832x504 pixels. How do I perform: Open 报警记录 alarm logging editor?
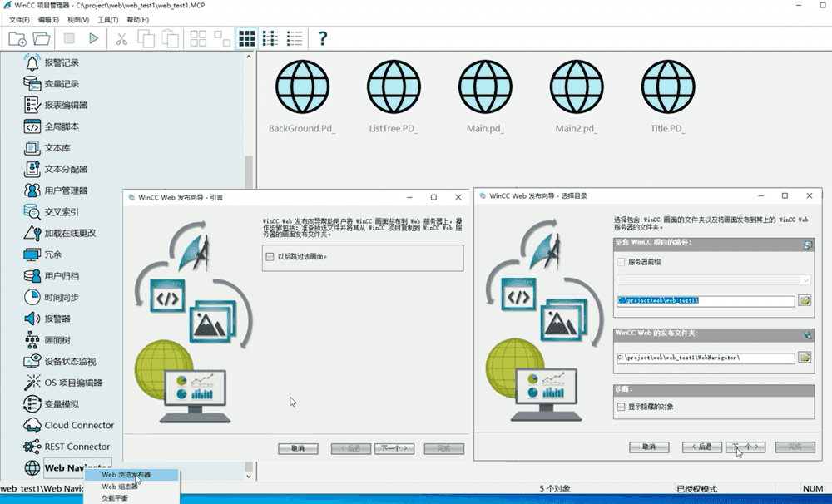coord(62,62)
